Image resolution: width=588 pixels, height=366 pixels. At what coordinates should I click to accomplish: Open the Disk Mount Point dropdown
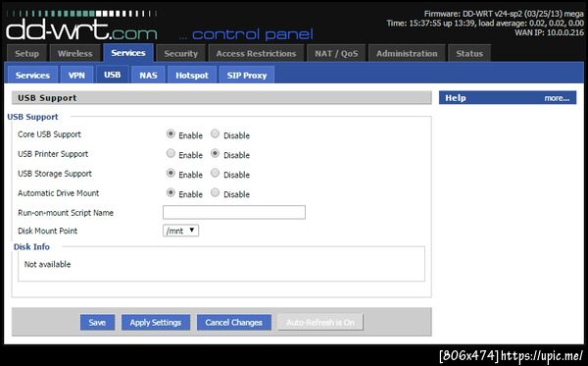click(180, 231)
